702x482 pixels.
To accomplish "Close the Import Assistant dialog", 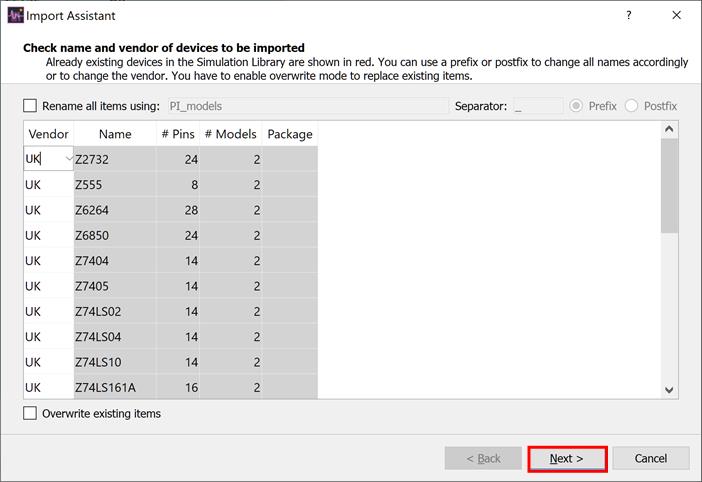I will click(679, 15).
